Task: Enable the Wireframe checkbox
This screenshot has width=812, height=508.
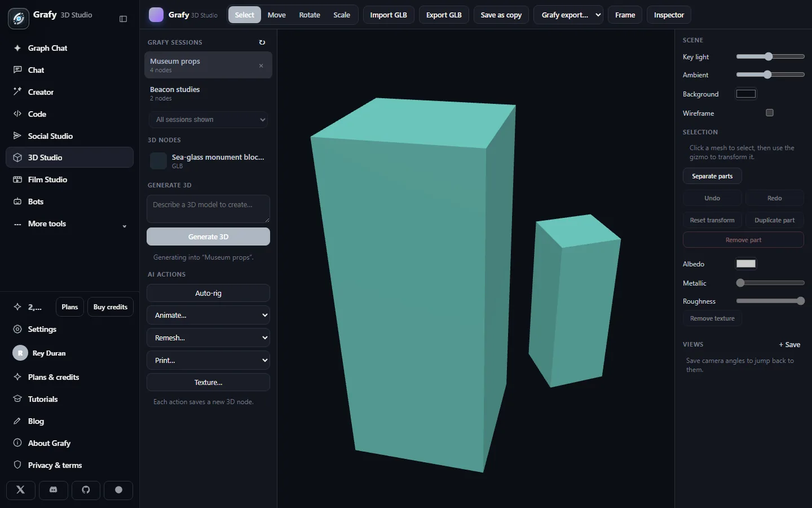Action: [770, 113]
